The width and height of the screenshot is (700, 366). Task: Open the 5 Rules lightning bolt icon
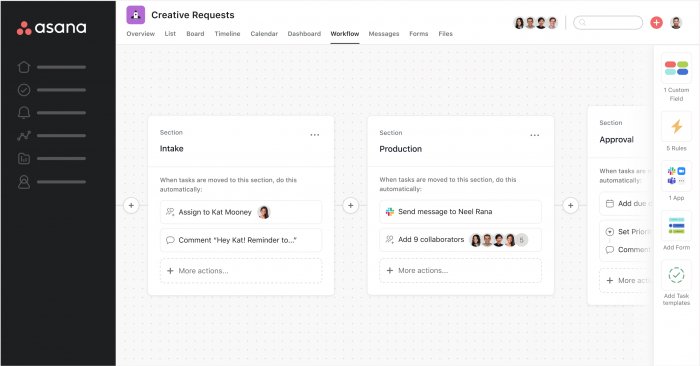676,127
